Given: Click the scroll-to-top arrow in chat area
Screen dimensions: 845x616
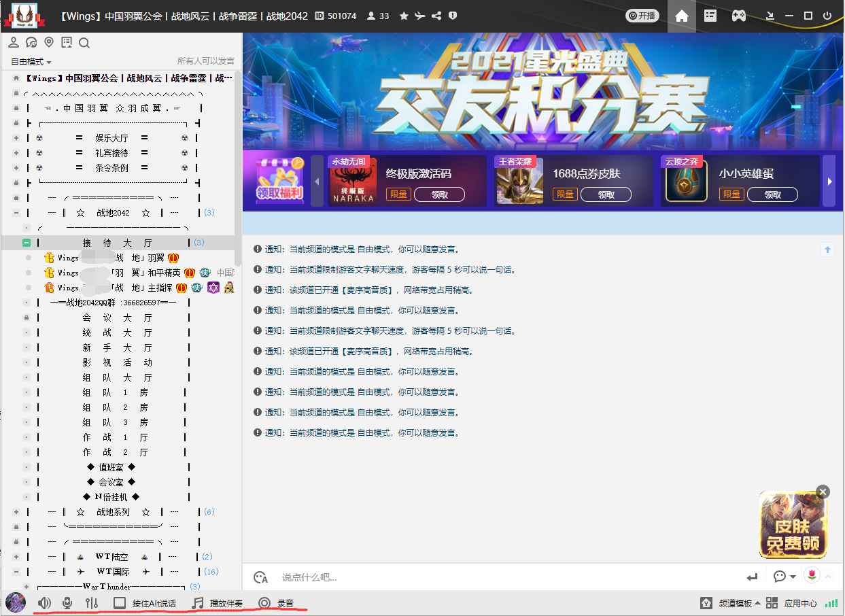Looking at the screenshot, I should coord(827,250).
